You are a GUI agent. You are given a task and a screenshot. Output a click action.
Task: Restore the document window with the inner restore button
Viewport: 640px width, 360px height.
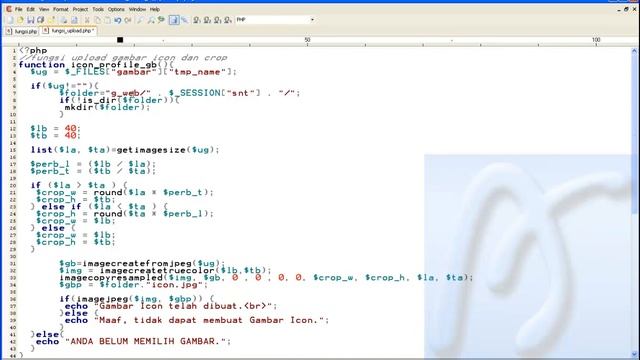pos(626,9)
